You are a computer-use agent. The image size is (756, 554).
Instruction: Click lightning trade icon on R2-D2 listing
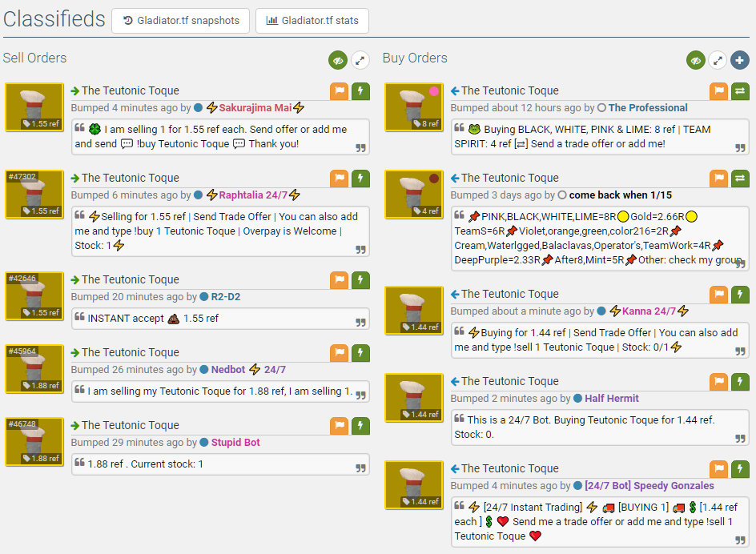[x=360, y=280]
